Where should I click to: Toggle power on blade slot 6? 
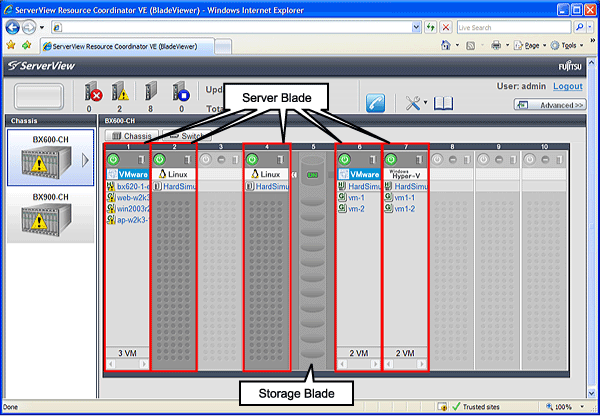click(x=344, y=159)
